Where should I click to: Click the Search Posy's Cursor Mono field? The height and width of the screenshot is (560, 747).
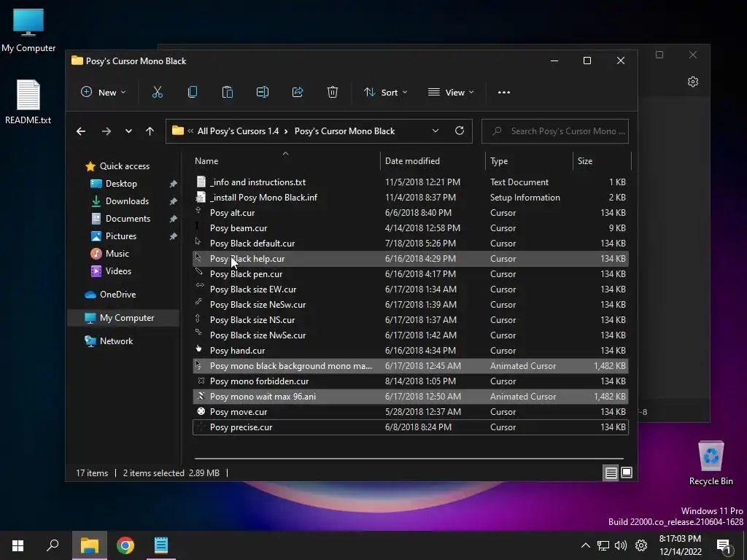[555, 131]
